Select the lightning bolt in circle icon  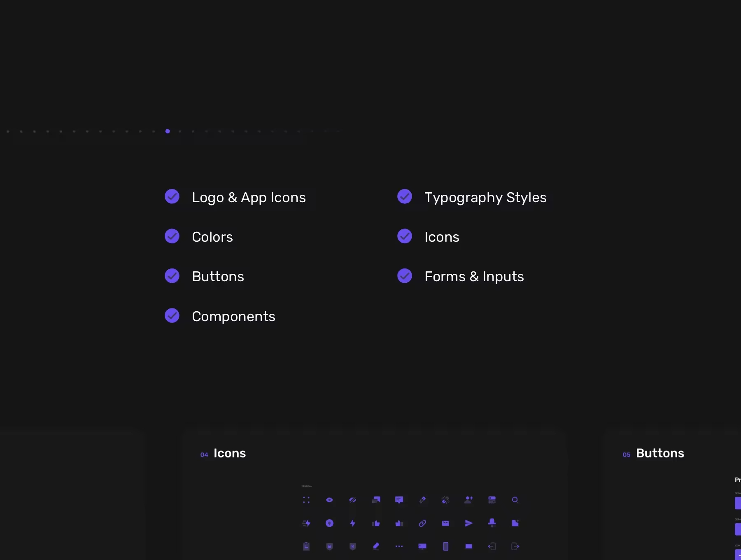coord(329,523)
